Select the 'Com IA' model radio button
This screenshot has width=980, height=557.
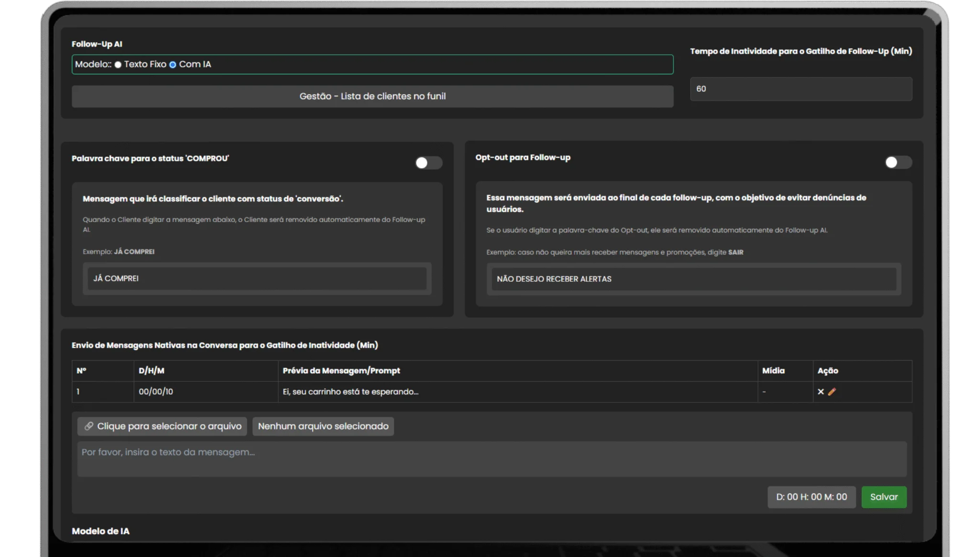(x=173, y=65)
